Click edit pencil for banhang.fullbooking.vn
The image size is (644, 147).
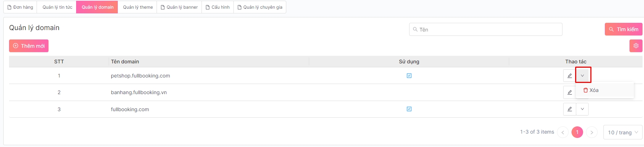point(569,92)
